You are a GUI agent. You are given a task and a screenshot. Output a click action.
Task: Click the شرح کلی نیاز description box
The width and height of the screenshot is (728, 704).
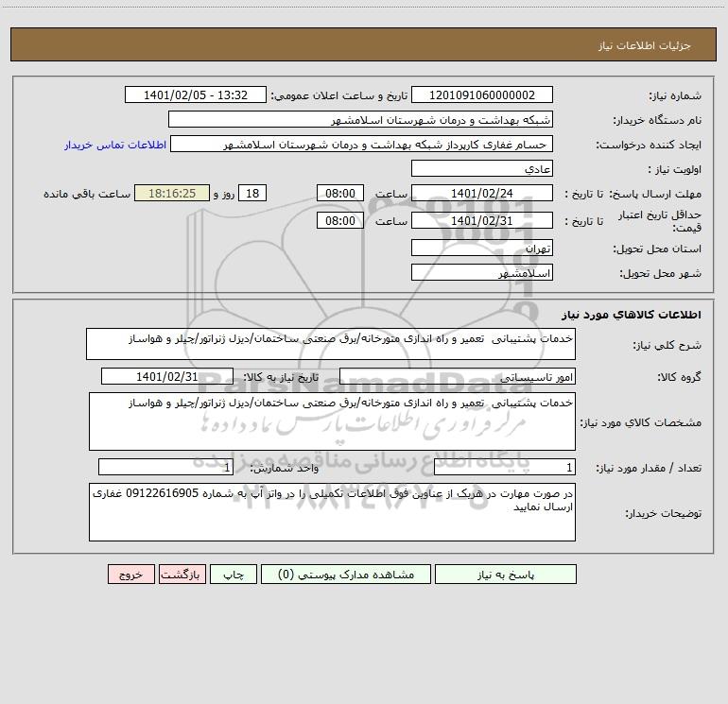tap(331, 344)
